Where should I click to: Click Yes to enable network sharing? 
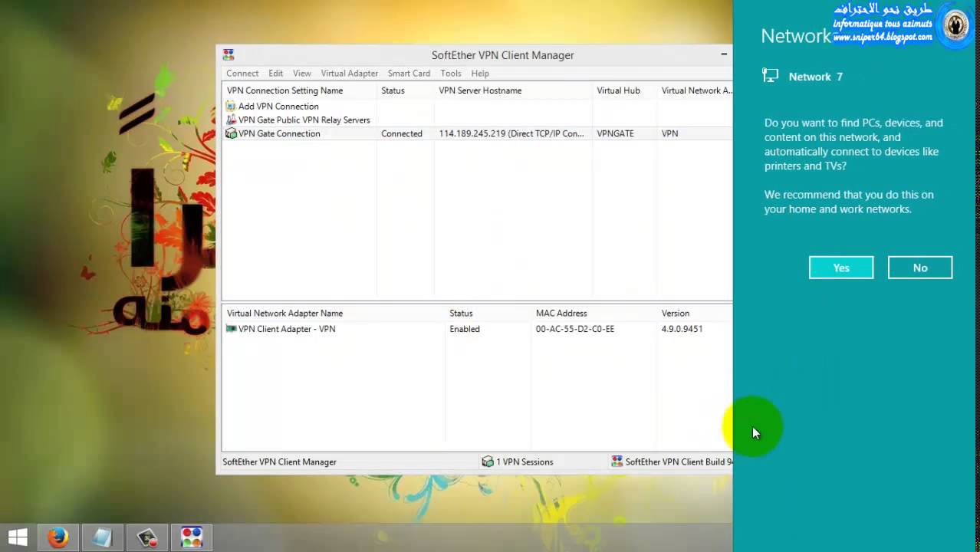coord(841,268)
